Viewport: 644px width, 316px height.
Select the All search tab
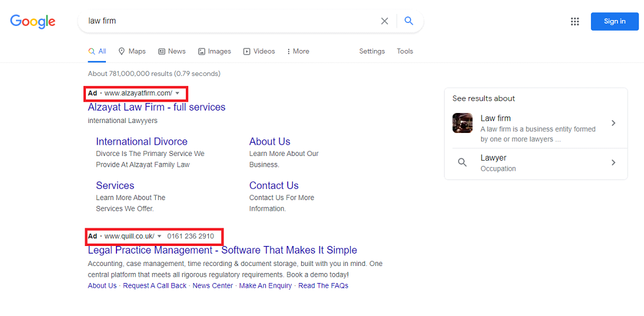click(97, 51)
